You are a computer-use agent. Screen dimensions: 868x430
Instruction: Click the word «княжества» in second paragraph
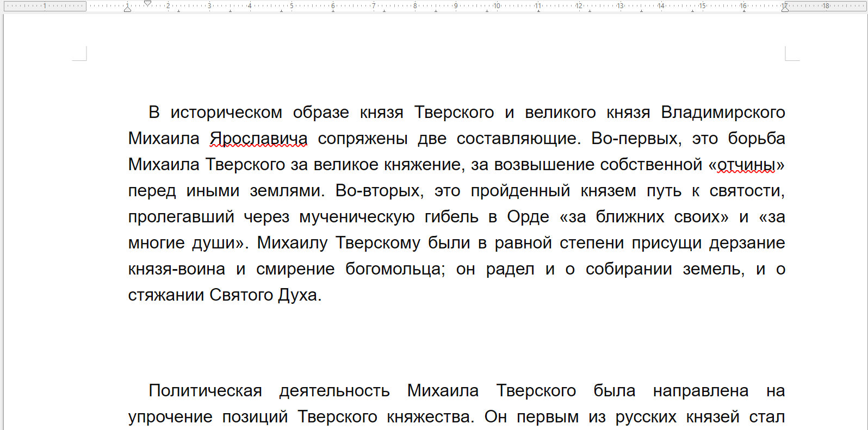coord(429,417)
